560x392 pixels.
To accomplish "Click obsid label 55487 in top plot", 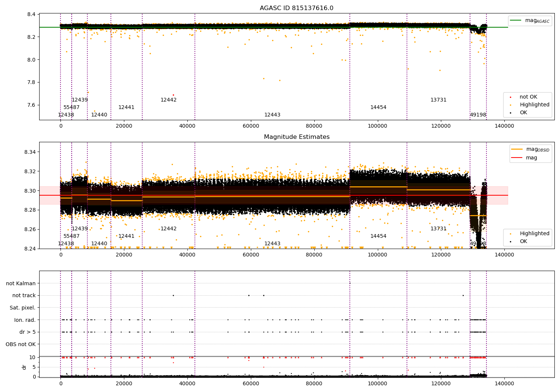I will pos(72,108).
